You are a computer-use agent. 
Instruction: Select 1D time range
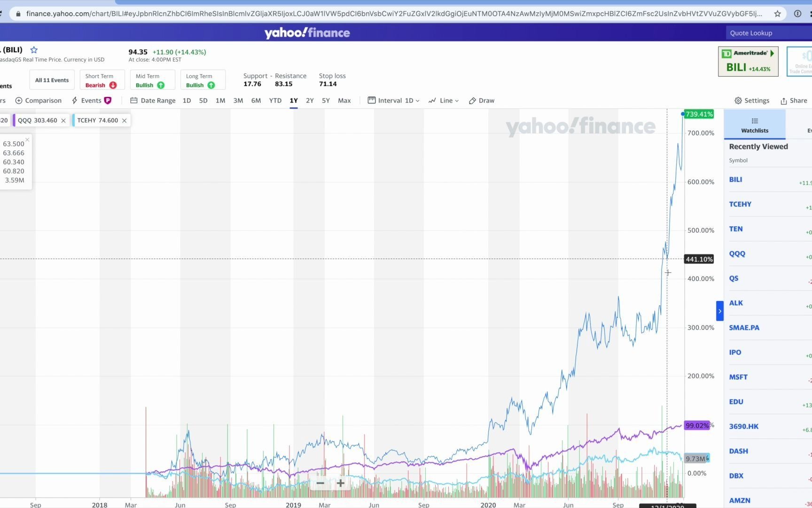click(x=187, y=101)
